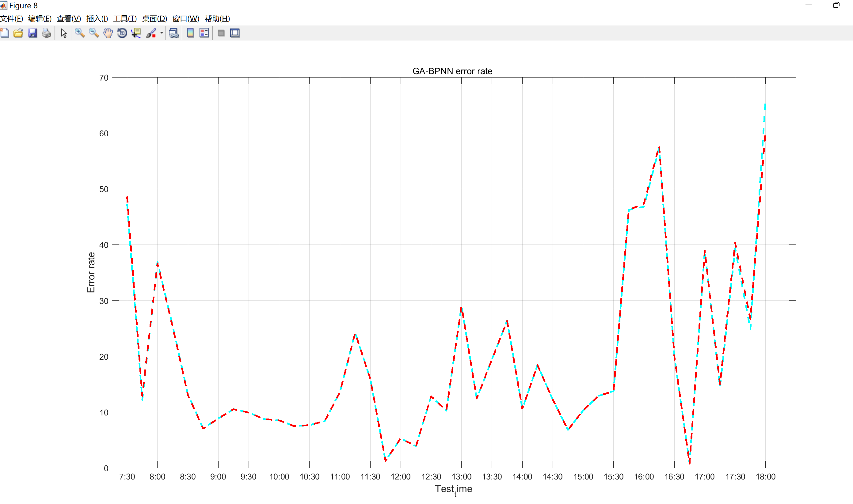Enable the Rotate 3D tool

122,33
